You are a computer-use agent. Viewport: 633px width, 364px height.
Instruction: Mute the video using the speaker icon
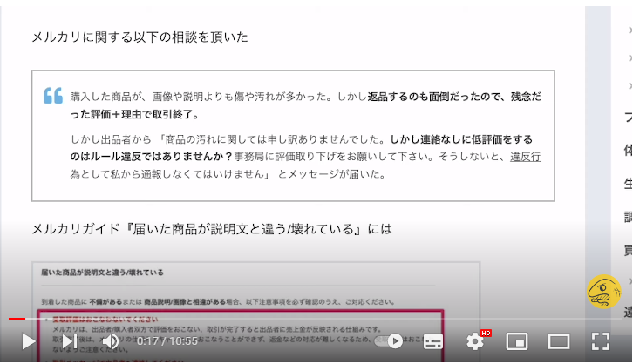(111, 341)
